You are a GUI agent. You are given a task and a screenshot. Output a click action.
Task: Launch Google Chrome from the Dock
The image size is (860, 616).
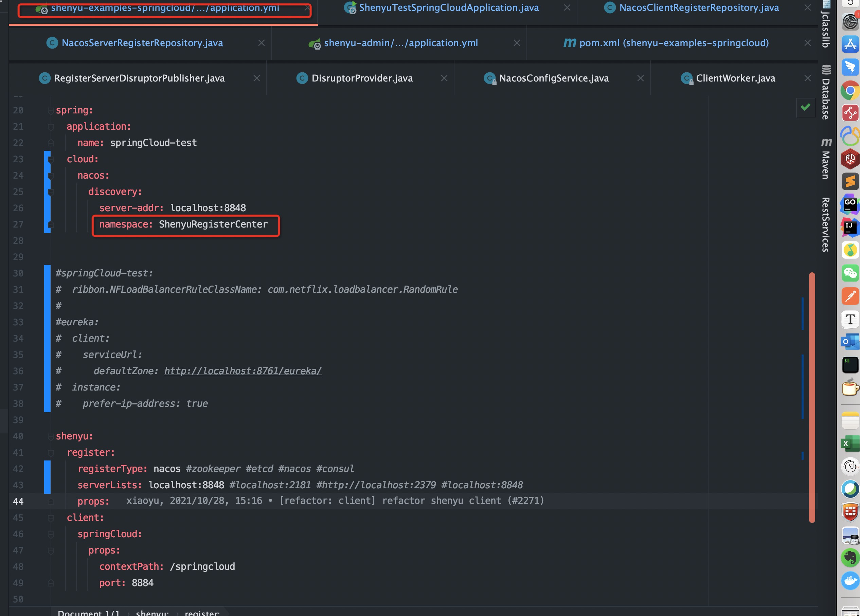[850, 91]
